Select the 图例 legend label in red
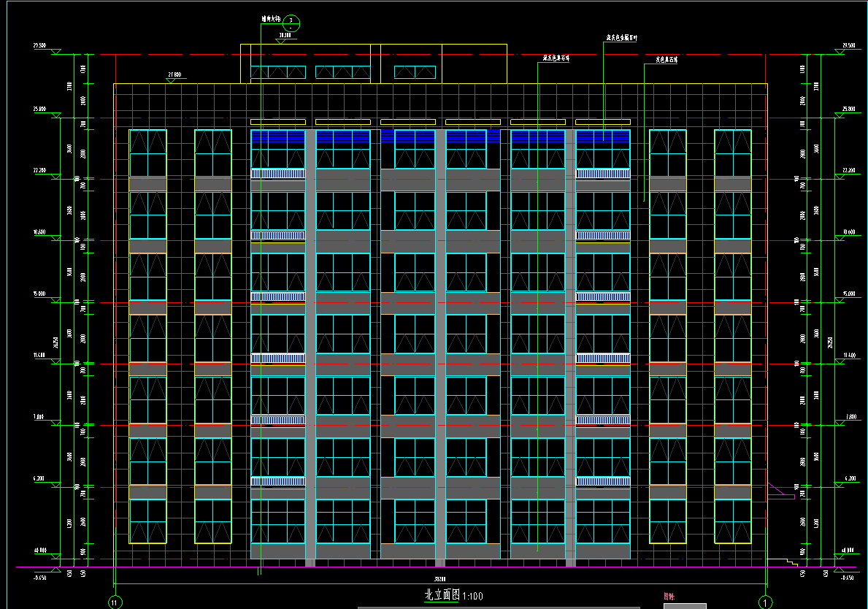 point(669,597)
